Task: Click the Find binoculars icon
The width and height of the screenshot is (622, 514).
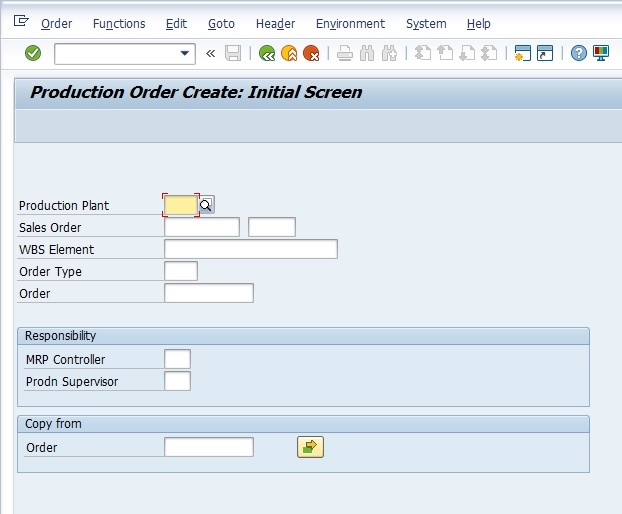Action: pyautogui.click(x=367, y=53)
